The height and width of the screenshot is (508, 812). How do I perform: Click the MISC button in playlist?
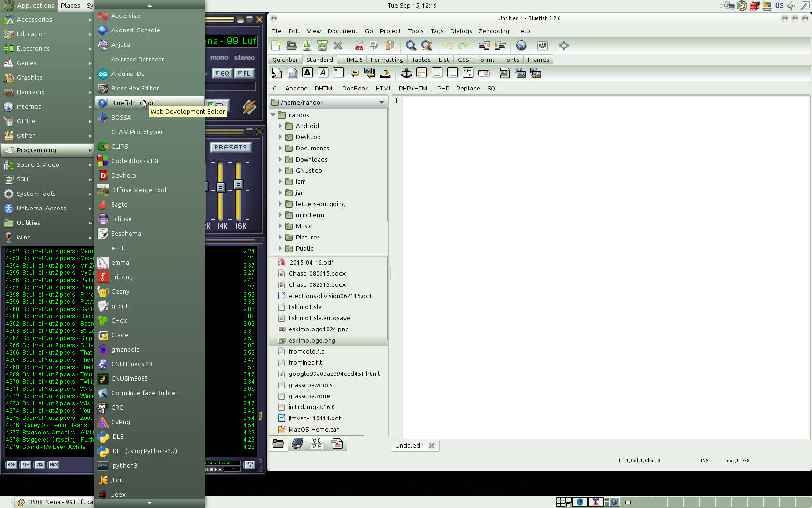click(54, 464)
